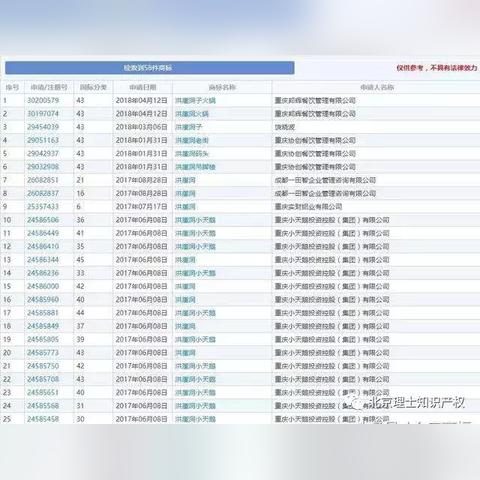
Task: Open trademark name 洪崖洞小天鹅 in row 25
Action: pyautogui.click(x=195, y=419)
